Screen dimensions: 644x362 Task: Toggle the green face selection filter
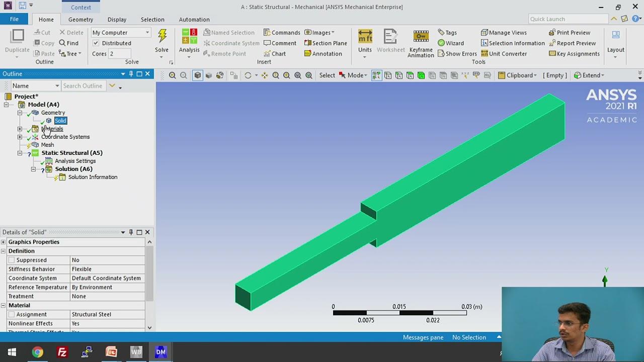tap(421, 75)
